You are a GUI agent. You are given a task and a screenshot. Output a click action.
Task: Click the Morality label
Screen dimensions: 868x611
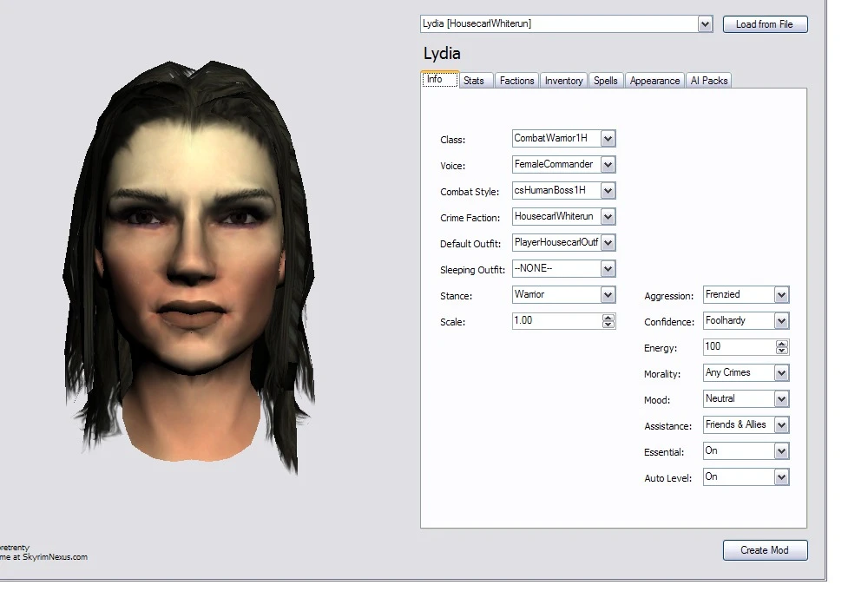(x=662, y=374)
